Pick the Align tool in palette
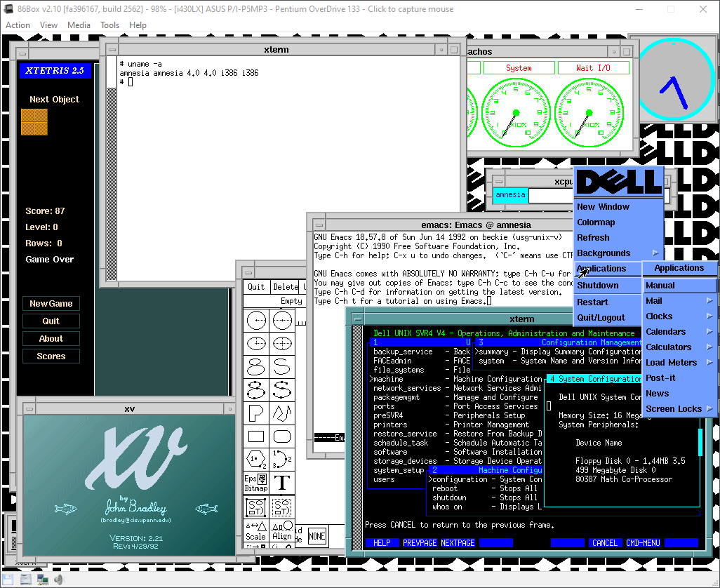The height and width of the screenshot is (588, 720). [282, 531]
